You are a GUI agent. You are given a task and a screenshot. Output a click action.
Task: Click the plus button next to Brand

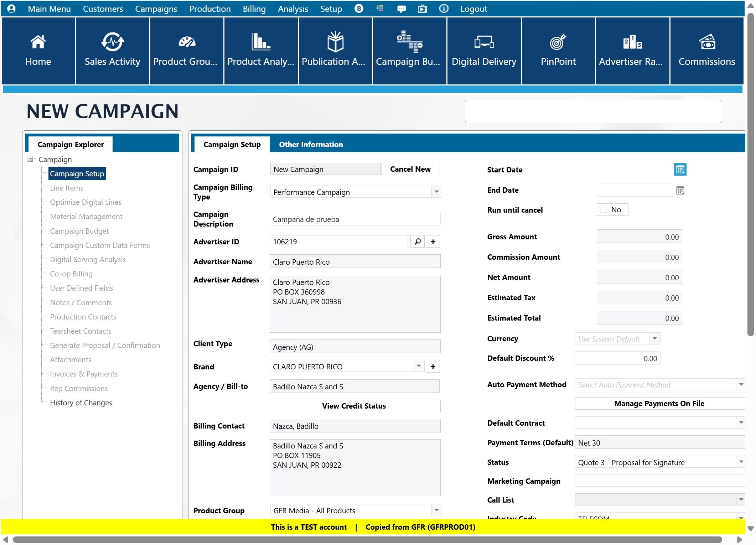(x=433, y=367)
